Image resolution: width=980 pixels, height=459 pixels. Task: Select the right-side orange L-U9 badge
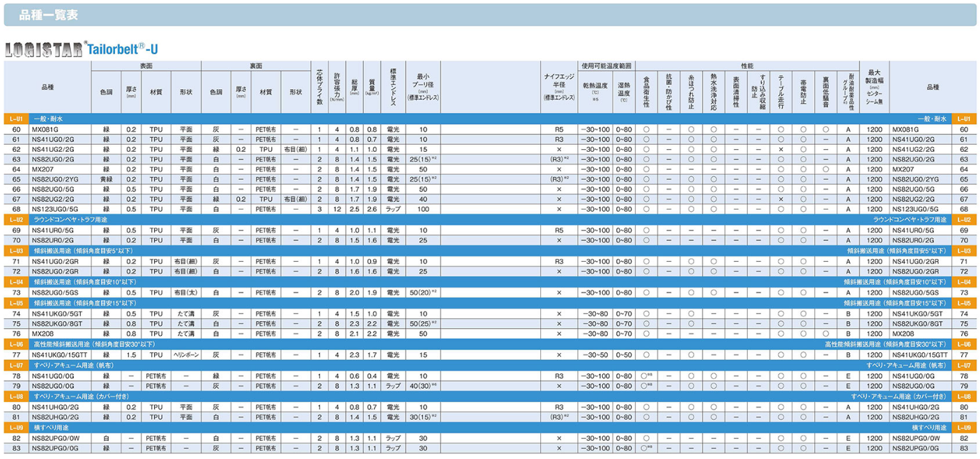[964, 427]
